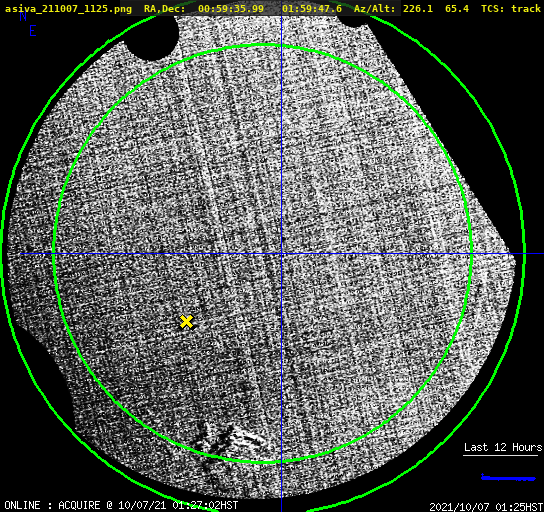Click the dark circular obstruction at top
544x512 pixels.
(152, 37)
